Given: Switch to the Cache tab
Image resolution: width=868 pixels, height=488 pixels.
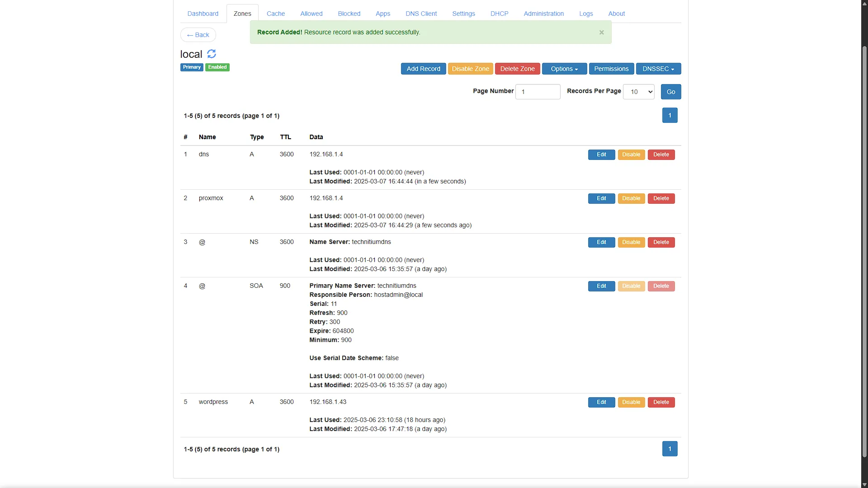Looking at the screenshot, I should click(276, 14).
